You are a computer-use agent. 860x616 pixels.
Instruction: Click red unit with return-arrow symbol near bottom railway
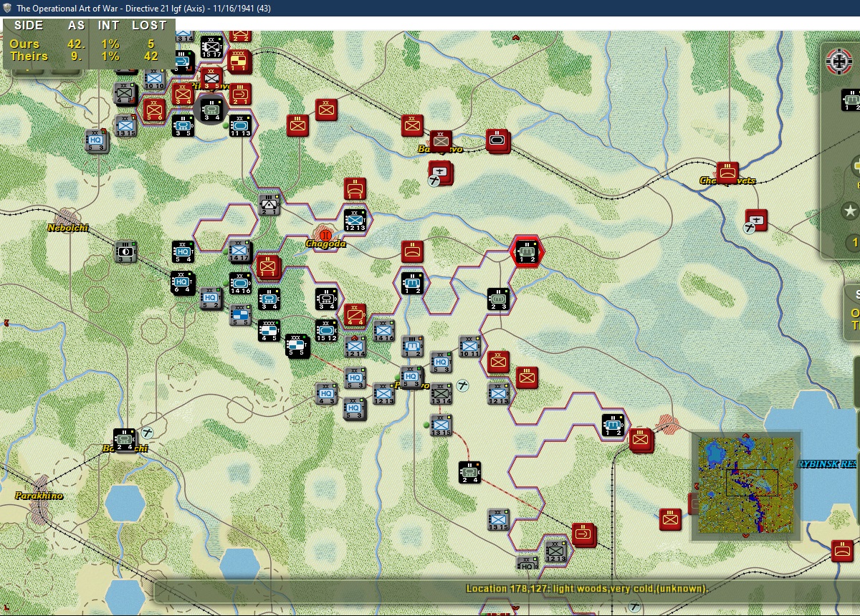click(x=583, y=534)
